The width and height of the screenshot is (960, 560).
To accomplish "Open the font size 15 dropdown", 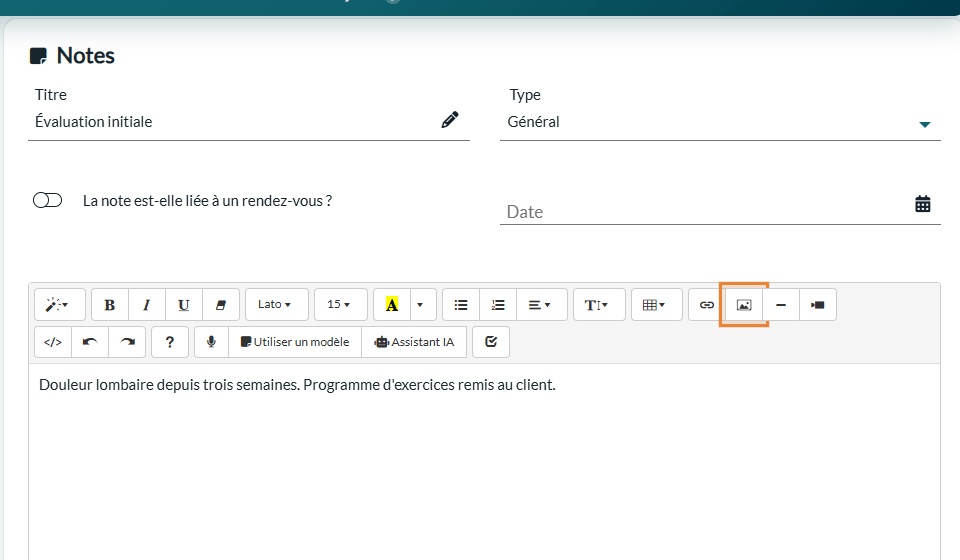I will (x=340, y=305).
